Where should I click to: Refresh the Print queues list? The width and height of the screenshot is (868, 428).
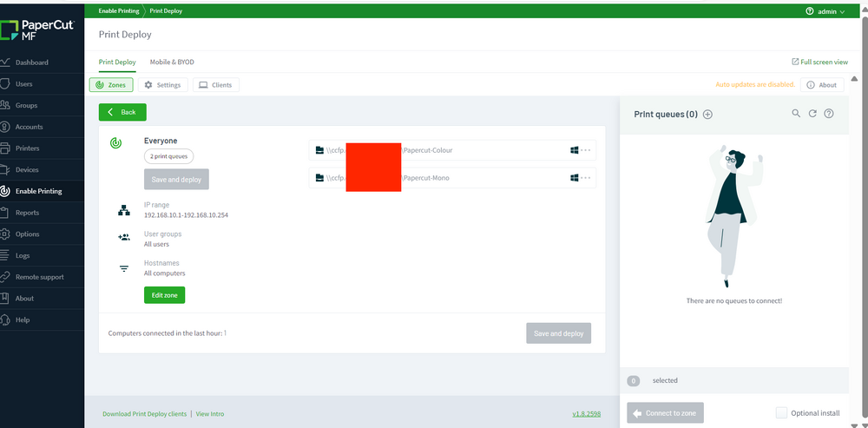[812, 114]
